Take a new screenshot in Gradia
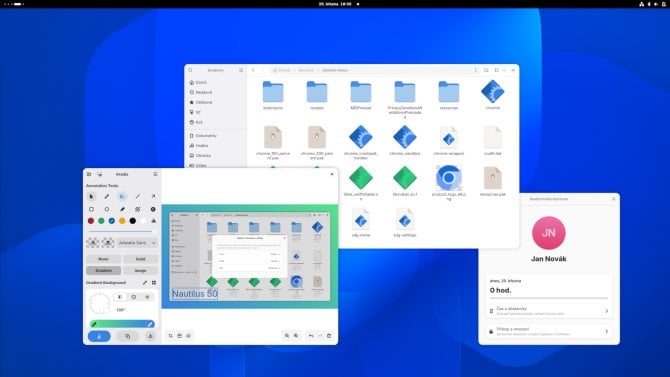Image resolution: width=670 pixels, height=377 pixels. (x=100, y=174)
